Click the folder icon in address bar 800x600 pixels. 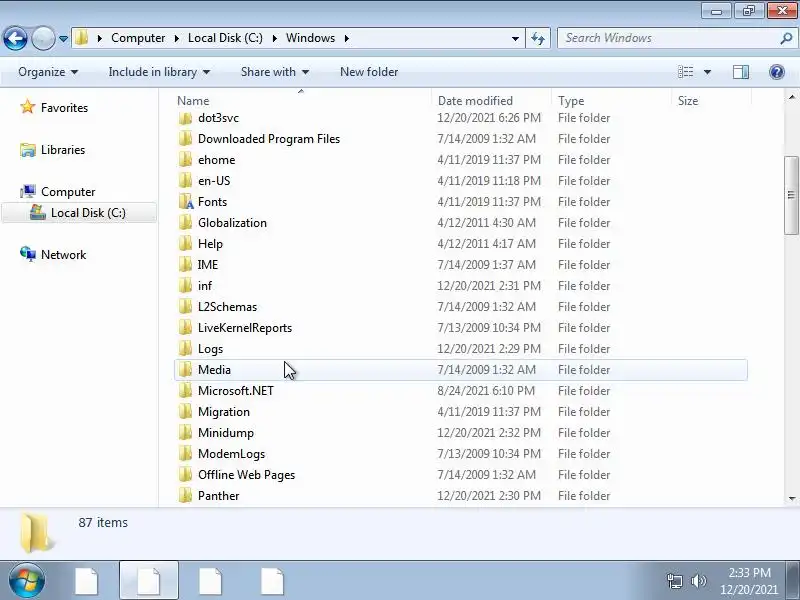[x=82, y=38]
